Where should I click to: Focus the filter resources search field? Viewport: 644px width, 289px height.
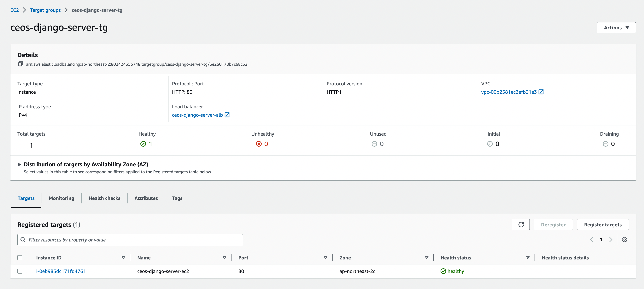click(x=130, y=240)
